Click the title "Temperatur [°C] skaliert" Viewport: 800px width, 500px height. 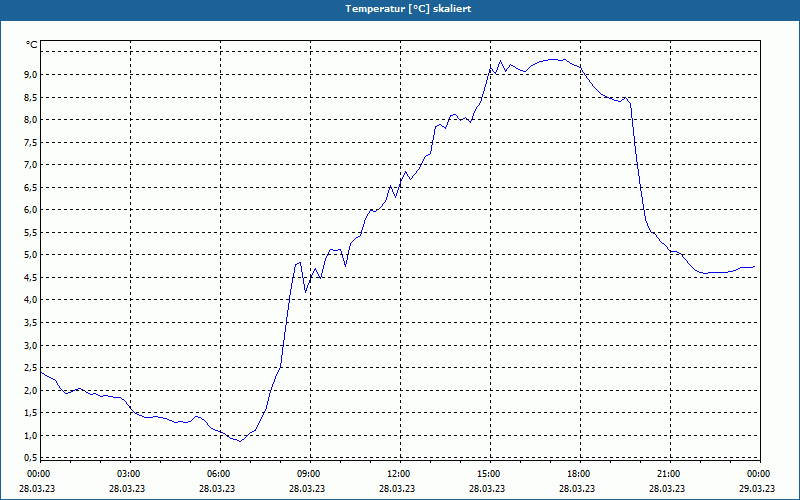point(408,9)
